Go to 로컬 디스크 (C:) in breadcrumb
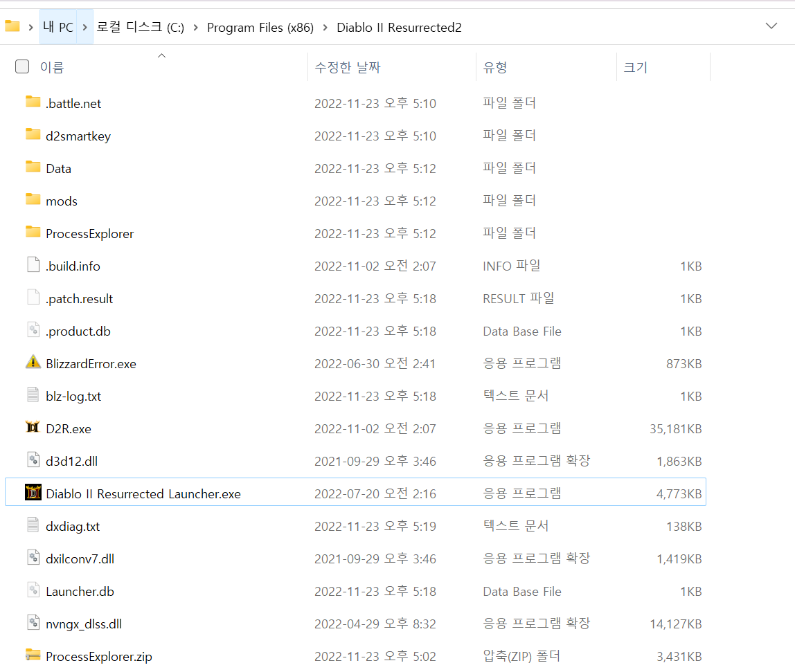The height and width of the screenshot is (672, 795). 141,27
